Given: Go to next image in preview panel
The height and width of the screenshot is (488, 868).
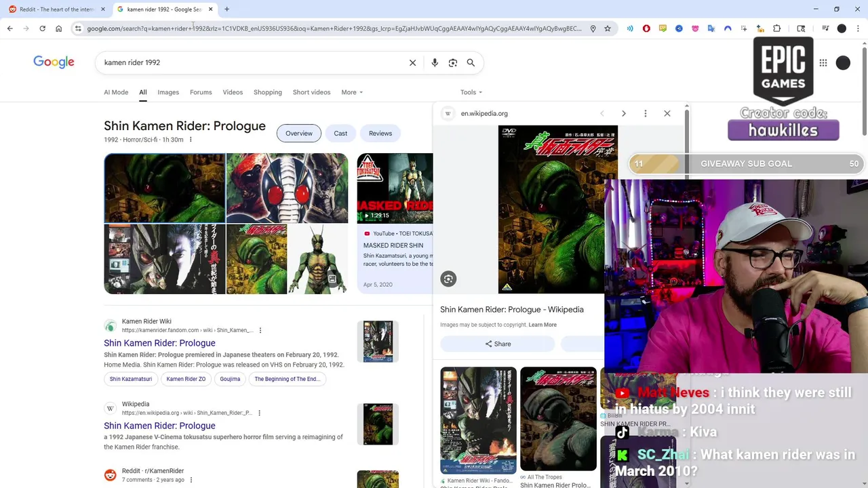Looking at the screenshot, I should point(624,113).
